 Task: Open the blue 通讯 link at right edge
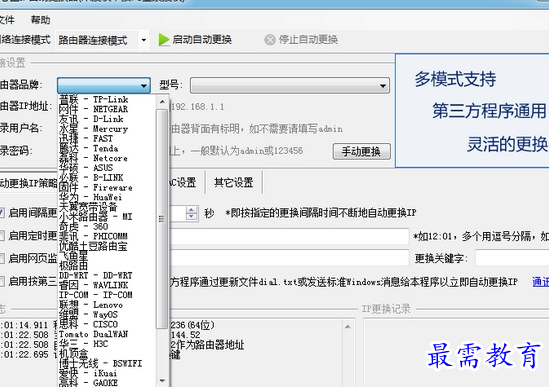tap(540, 282)
